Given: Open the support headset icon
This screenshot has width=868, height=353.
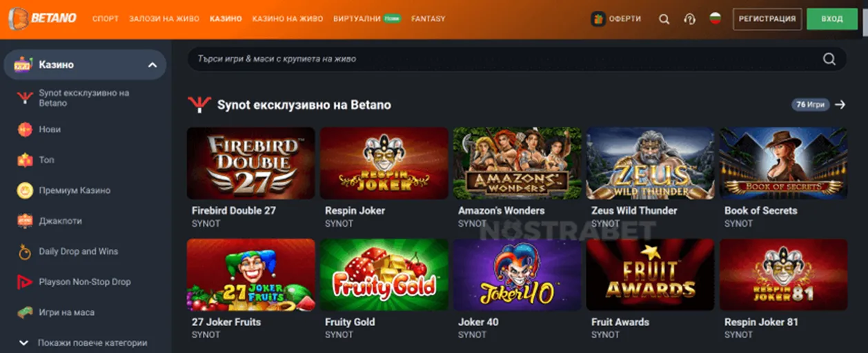Looking at the screenshot, I should coord(689,19).
